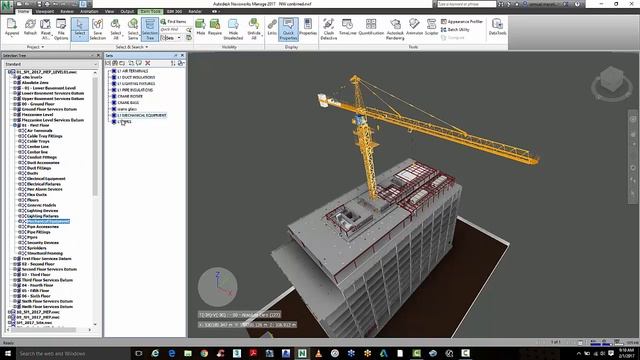Viewport: 640px width, 360px height.
Task: Open the Standard dropdown in Selection Tree
Action: (x=51, y=64)
